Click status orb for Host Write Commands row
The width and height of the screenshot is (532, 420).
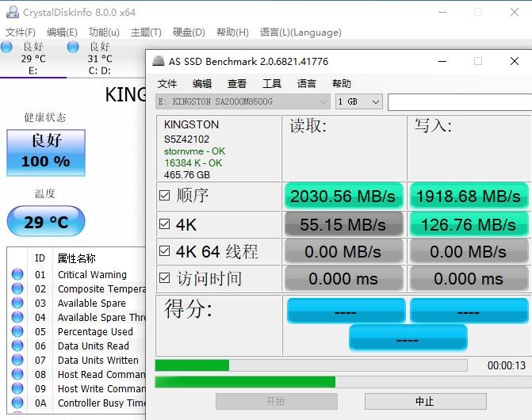coord(17,388)
